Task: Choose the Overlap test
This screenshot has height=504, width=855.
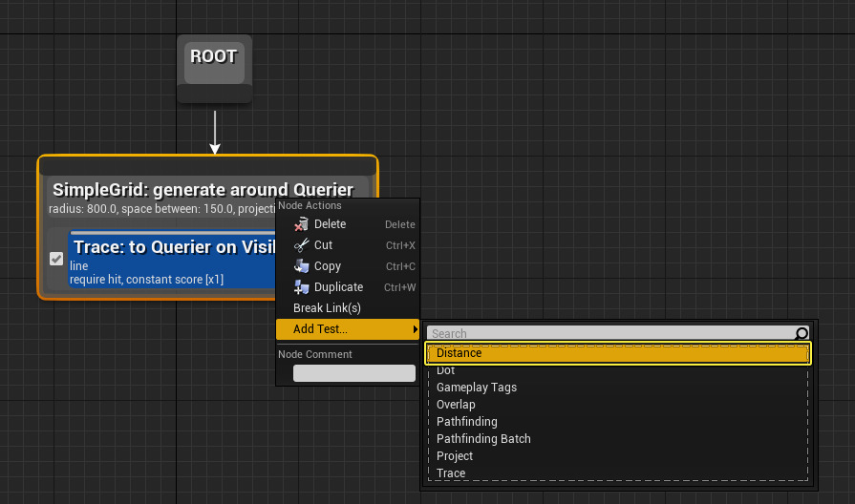Action: 618,405
